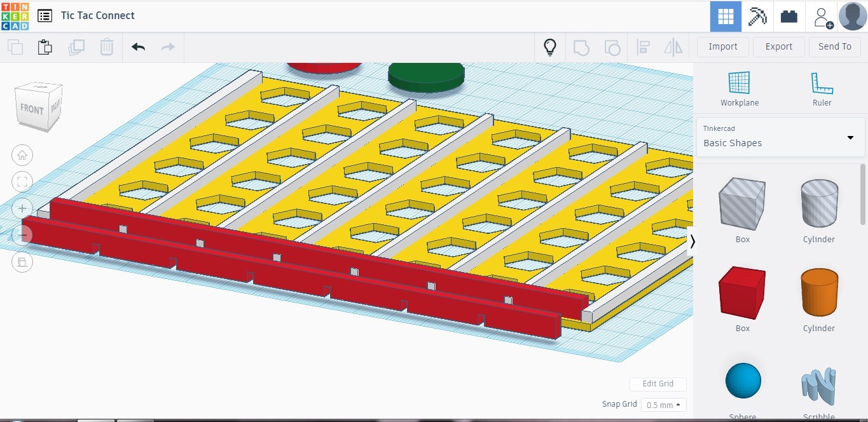Click the Copy icon
868x422 pixels.
click(15, 47)
